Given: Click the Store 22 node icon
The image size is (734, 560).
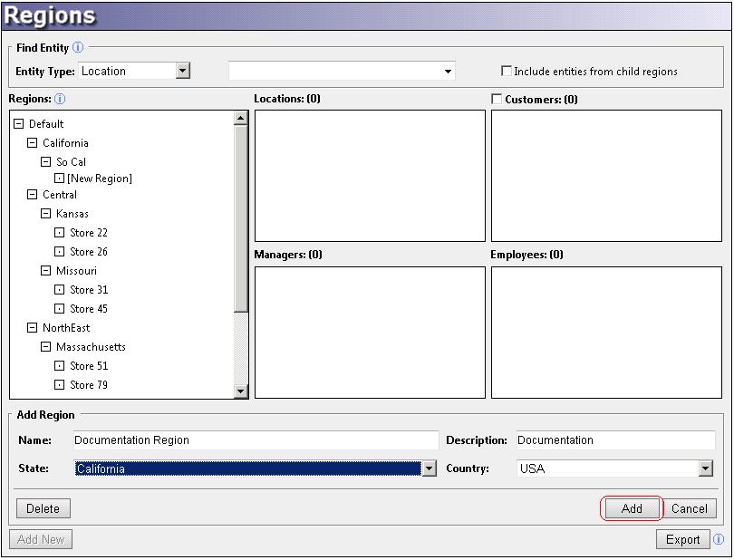Looking at the screenshot, I should click(60, 233).
